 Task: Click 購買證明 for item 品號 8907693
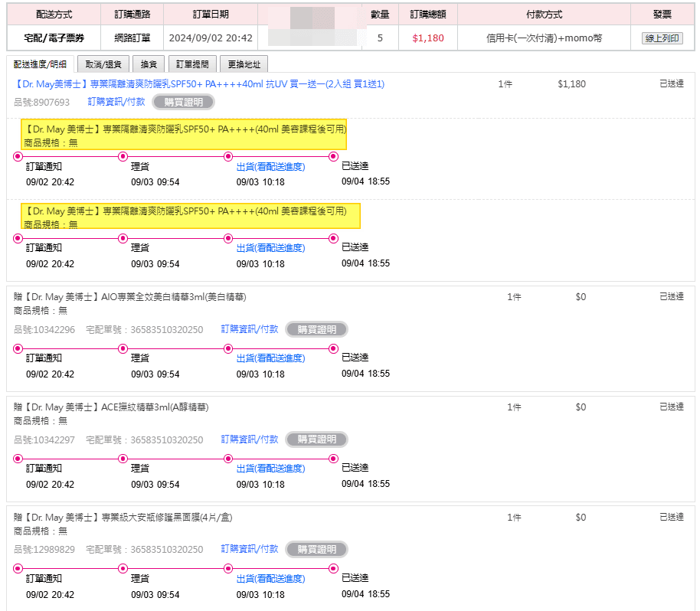tap(183, 102)
